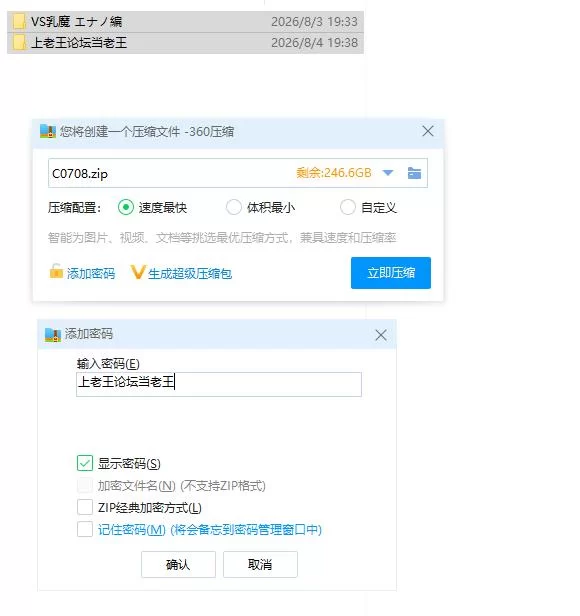Click the 确认 button
Viewport: 580px width, 616px height.
pos(178,565)
